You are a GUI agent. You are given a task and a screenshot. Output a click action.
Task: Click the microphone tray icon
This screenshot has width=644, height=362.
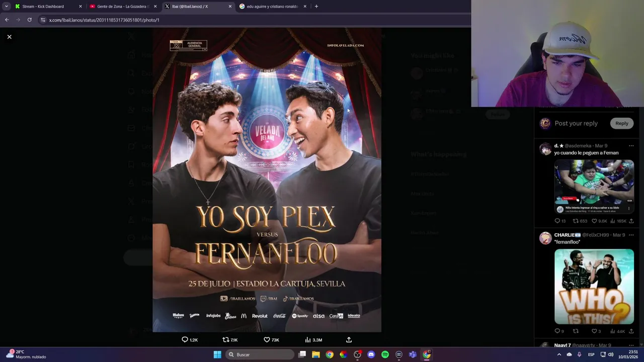coord(579,354)
